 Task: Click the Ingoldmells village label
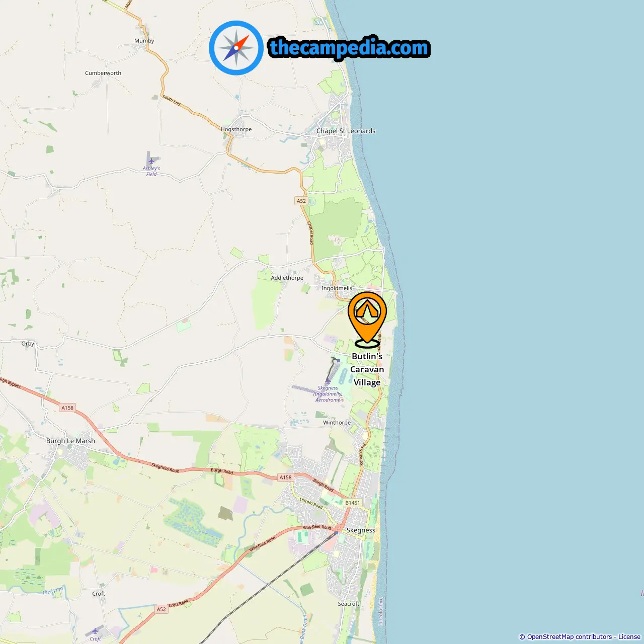click(x=337, y=288)
